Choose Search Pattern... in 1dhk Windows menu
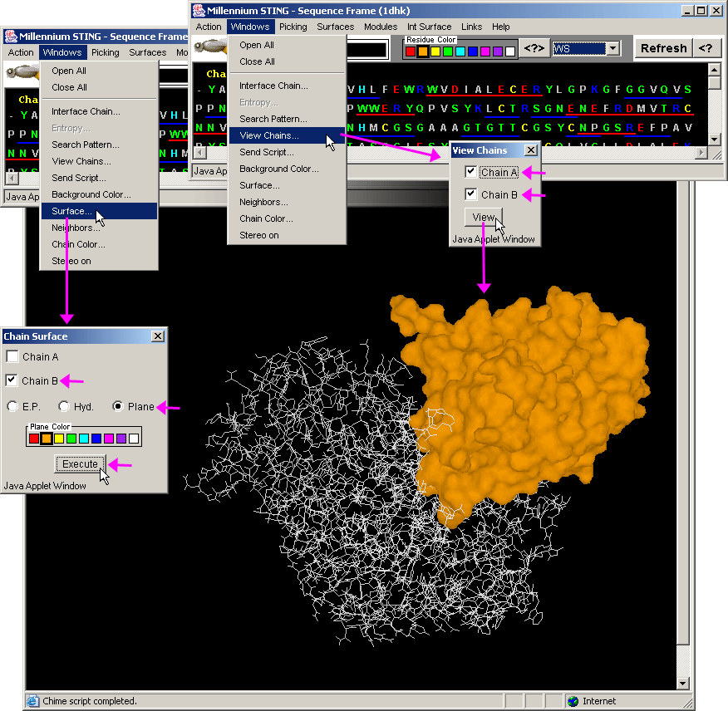This screenshot has width=728, height=711. click(x=287, y=119)
